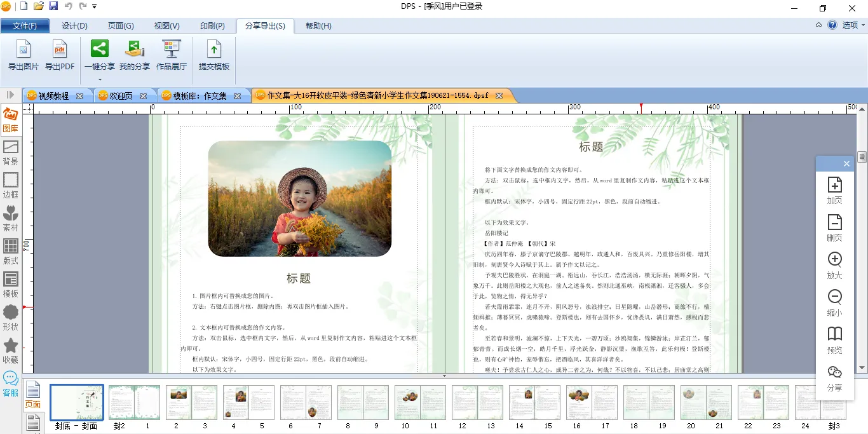Select the 分享导出(S) ribbon tab
The height and width of the screenshot is (434, 868).
265,26
